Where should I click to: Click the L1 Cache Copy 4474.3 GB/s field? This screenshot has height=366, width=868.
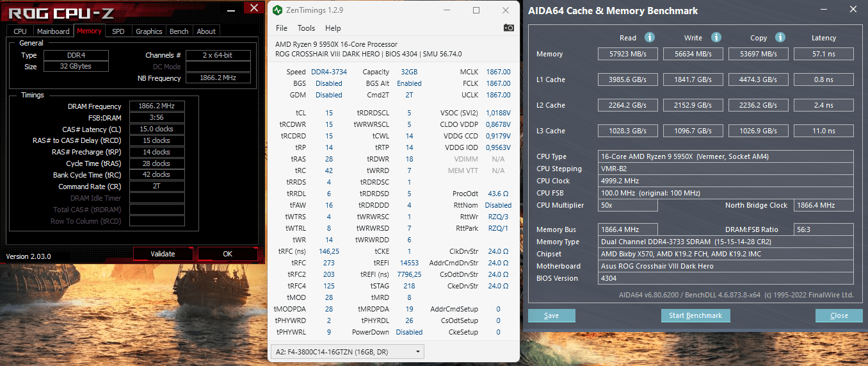[758, 79]
